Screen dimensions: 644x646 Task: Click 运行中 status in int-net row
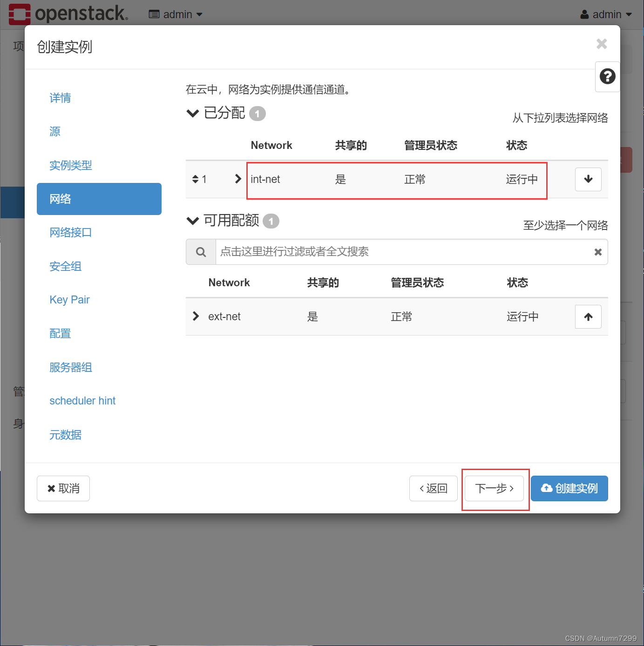pyautogui.click(x=522, y=179)
